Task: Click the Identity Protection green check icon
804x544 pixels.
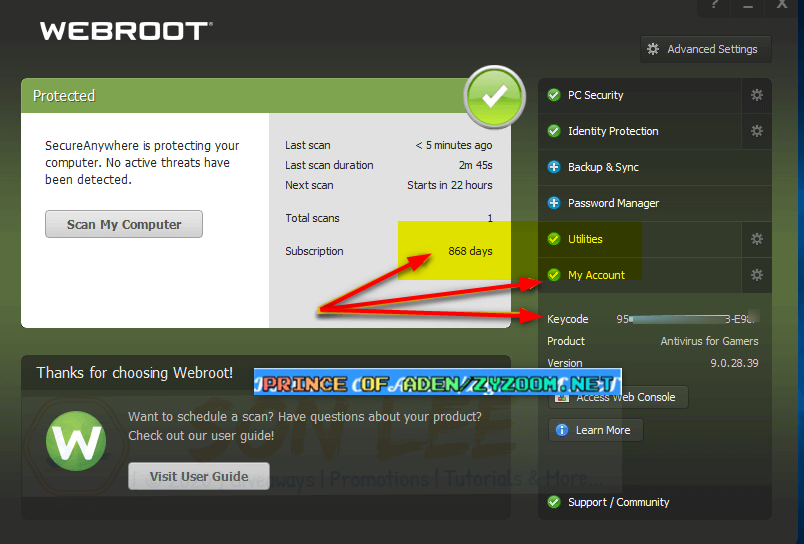Action: [554, 131]
